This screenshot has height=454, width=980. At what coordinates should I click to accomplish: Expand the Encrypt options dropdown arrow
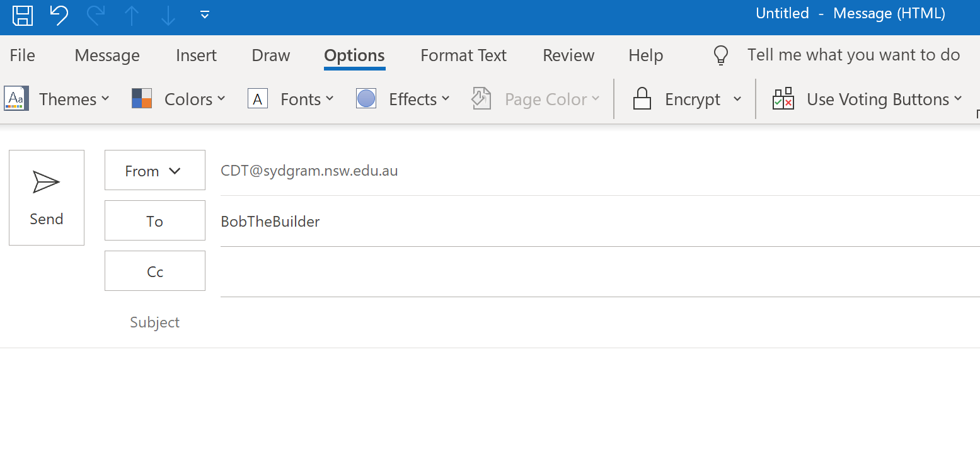pos(737,99)
